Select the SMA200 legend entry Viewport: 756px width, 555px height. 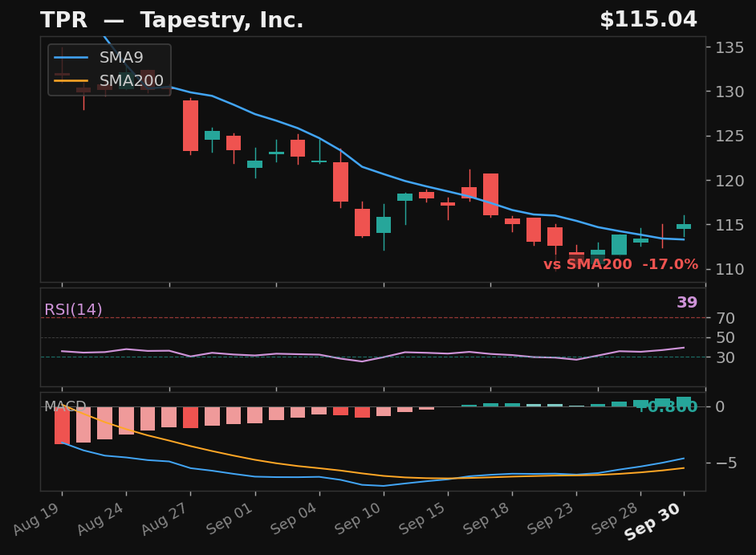click(x=109, y=80)
